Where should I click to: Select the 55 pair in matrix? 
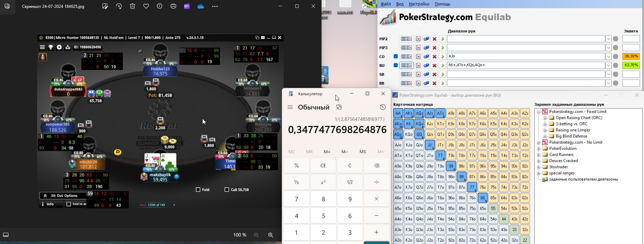click(493, 209)
